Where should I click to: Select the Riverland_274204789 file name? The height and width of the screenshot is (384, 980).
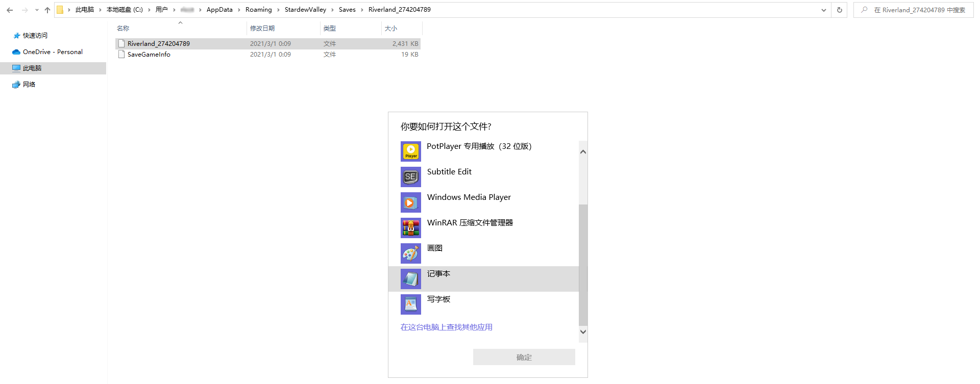pyautogui.click(x=159, y=44)
